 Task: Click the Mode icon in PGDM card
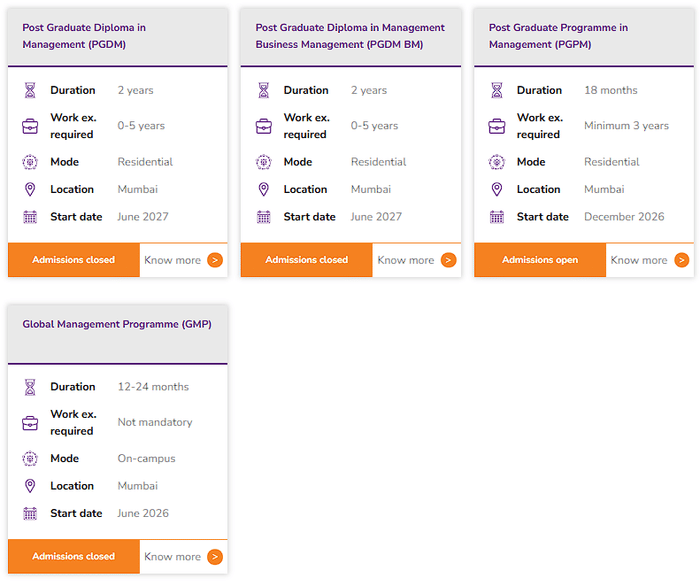pos(30,162)
